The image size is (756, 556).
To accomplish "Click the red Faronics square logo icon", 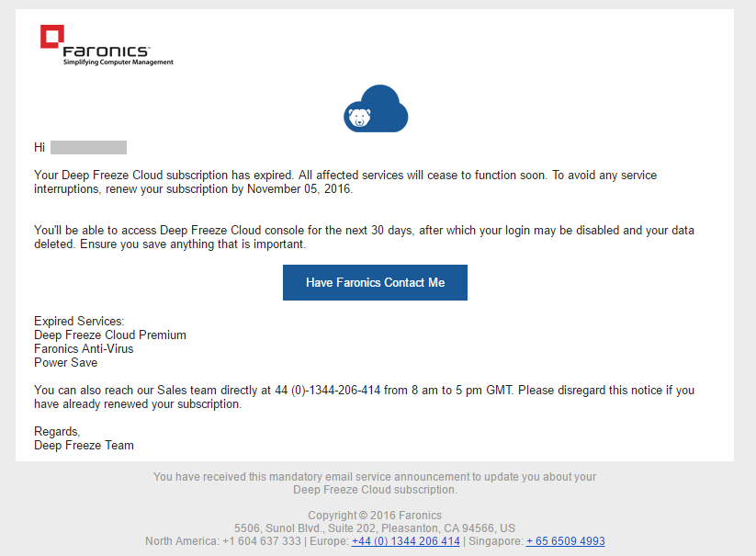I will tap(52, 37).
